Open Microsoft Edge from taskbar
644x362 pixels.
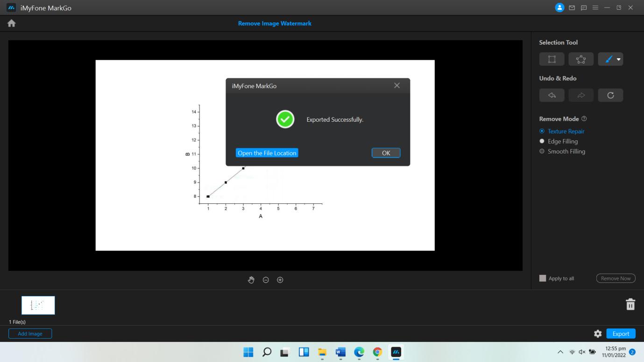pyautogui.click(x=359, y=352)
